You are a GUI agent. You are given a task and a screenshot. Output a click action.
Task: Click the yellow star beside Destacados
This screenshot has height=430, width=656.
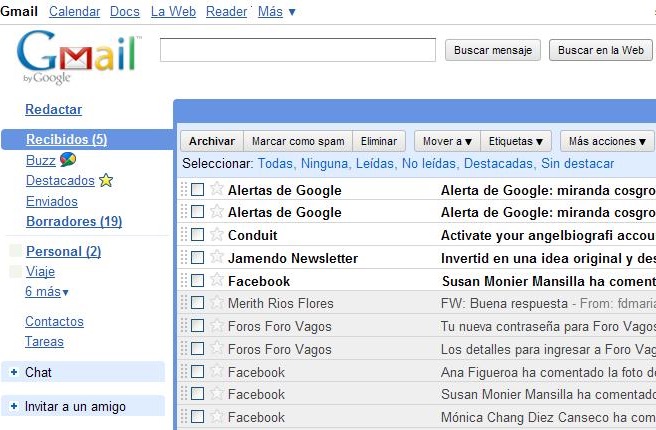106,180
